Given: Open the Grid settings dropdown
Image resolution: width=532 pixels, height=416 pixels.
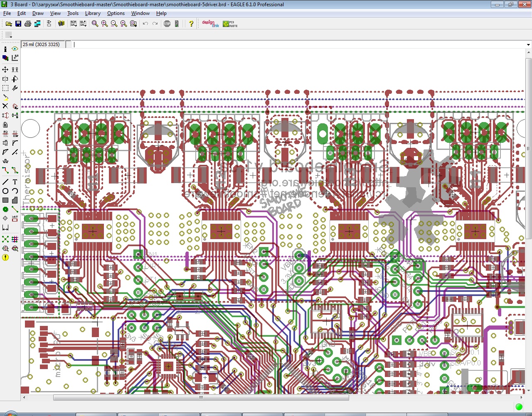Looking at the screenshot, I should 9,35.
